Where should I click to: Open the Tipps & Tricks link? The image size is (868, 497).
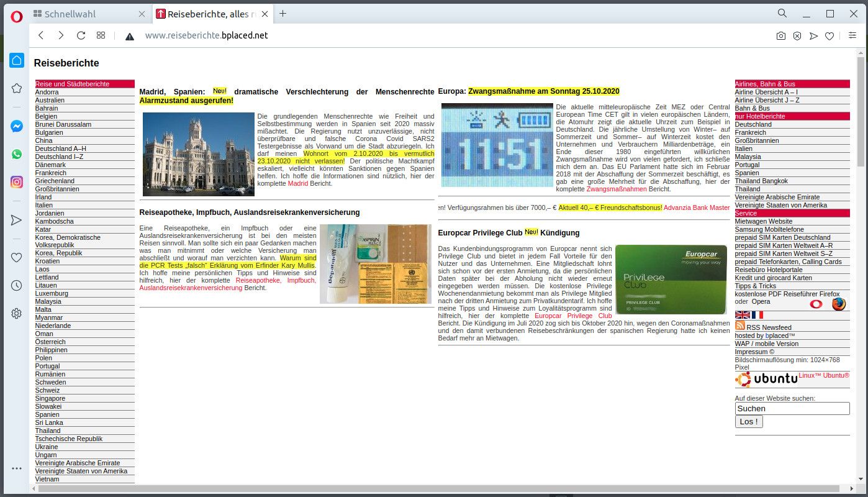(x=756, y=286)
